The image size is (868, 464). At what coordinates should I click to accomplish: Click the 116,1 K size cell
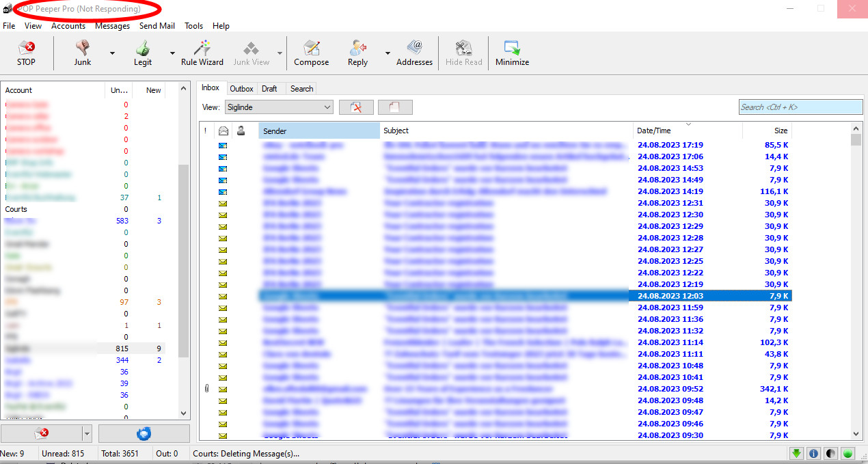pyautogui.click(x=775, y=191)
